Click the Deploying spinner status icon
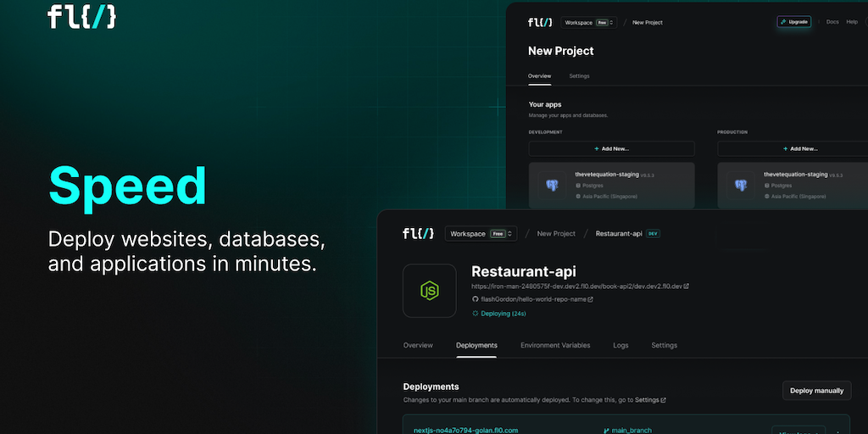The width and height of the screenshot is (868, 434). [x=475, y=314]
